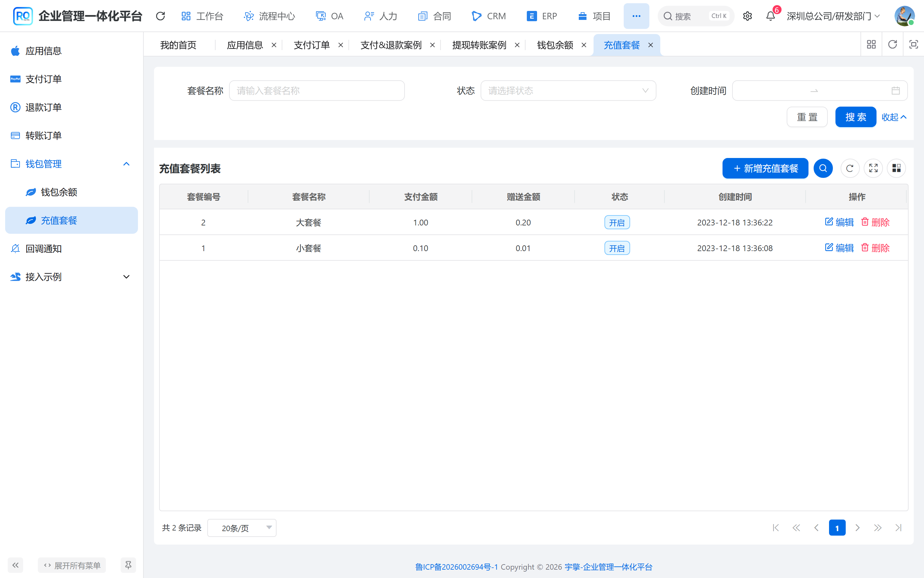Viewport: 924px width, 578px height.
Task: Go to last page icon
Action: [898, 528]
